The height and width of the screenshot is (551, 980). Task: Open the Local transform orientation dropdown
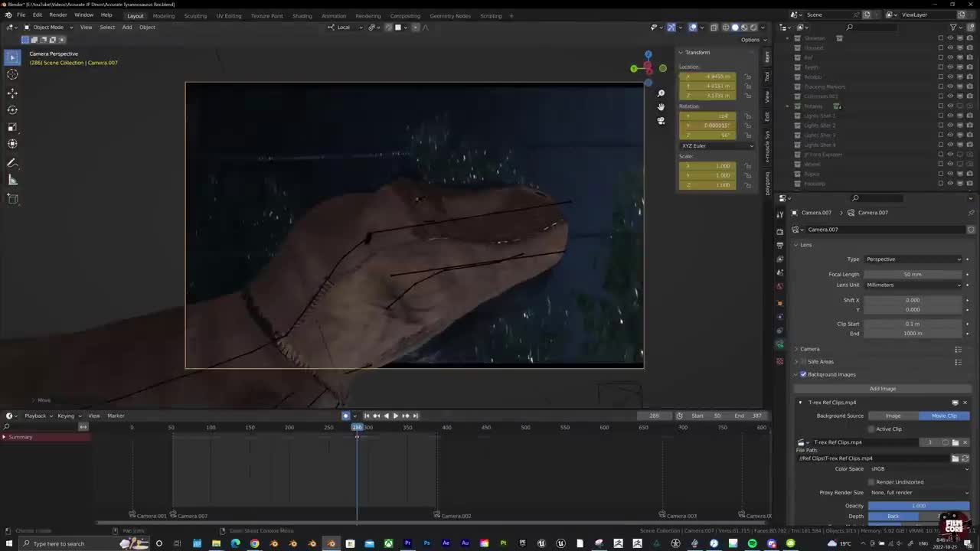(344, 28)
